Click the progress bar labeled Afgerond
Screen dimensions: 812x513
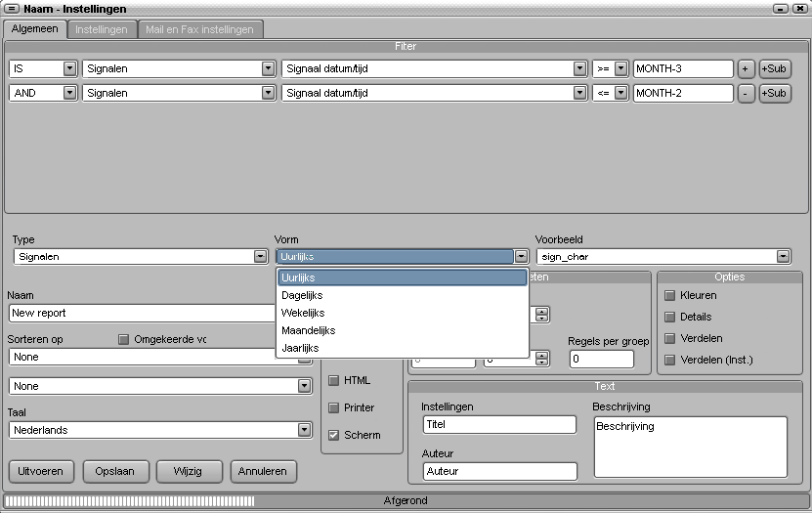pos(406,500)
